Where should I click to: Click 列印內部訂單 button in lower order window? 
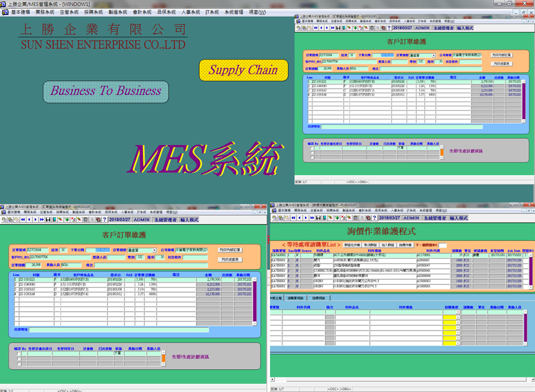click(x=230, y=250)
